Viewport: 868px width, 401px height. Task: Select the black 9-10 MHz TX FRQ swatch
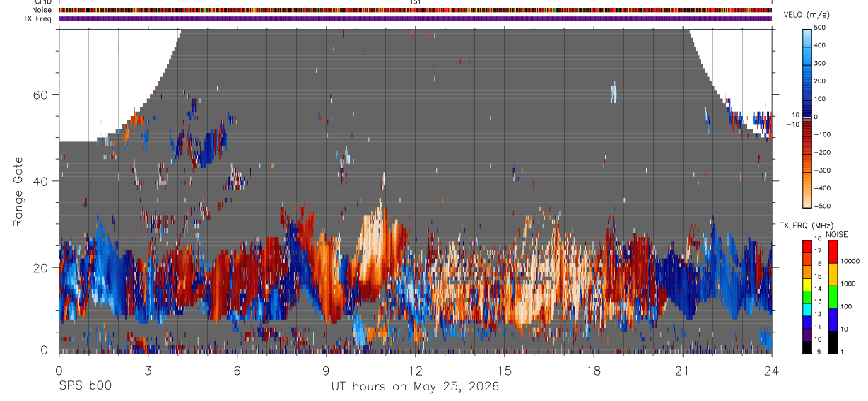[x=808, y=347]
